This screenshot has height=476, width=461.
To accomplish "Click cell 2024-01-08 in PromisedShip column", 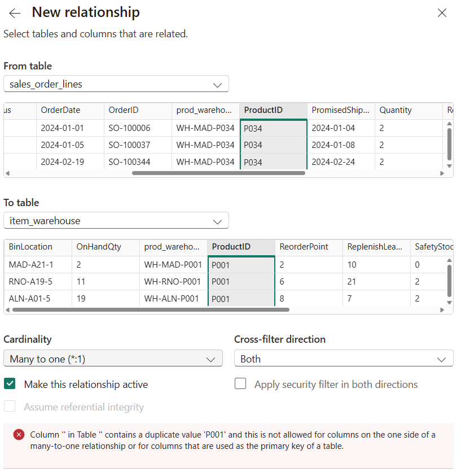I will pyautogui.click(x=341, y=145).
